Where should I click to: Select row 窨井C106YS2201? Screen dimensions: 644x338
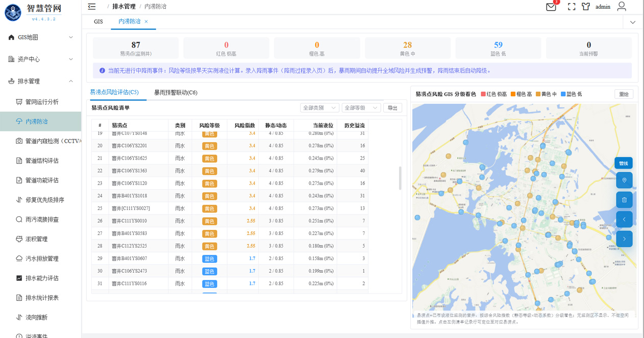pyautogui.click(x=230, y=145)
